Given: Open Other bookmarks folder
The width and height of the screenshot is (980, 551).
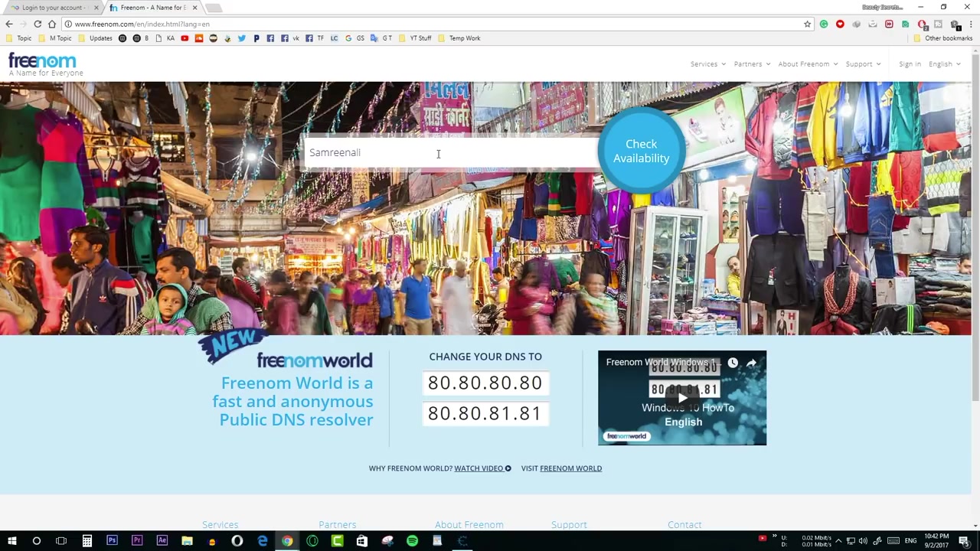Looking at the screenshot, I should coord(942,38).
